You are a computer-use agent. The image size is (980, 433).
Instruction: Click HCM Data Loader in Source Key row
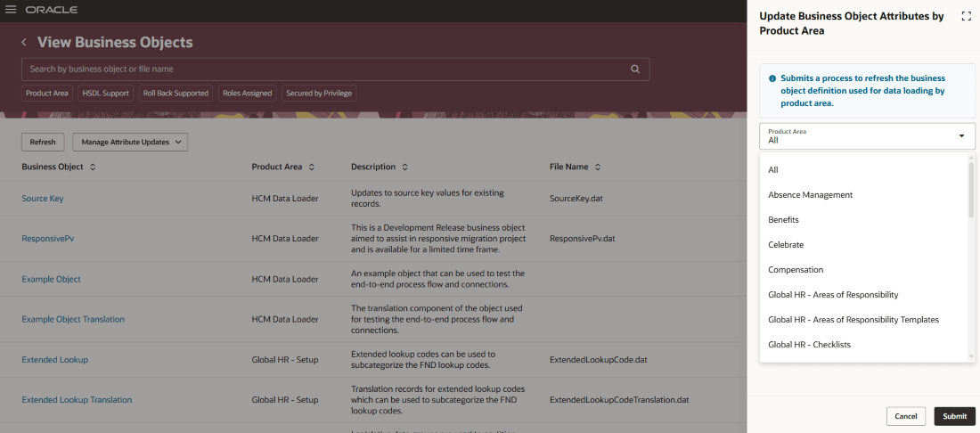coord(285,199)
